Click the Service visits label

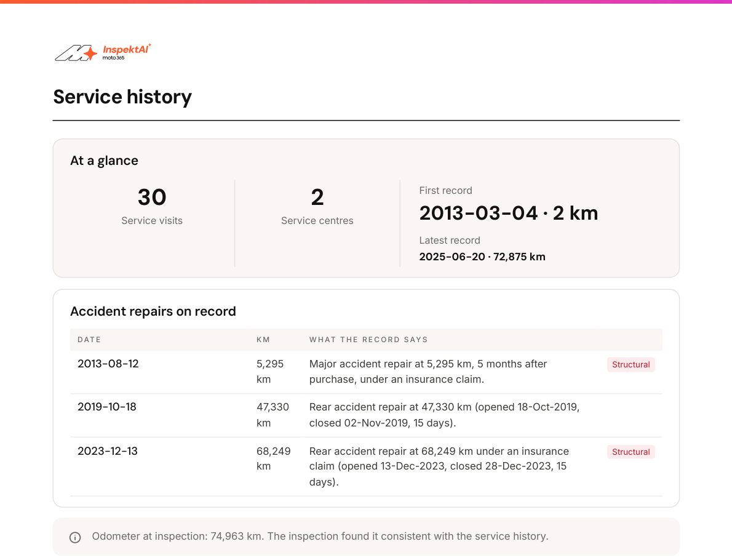pos(152,220)
